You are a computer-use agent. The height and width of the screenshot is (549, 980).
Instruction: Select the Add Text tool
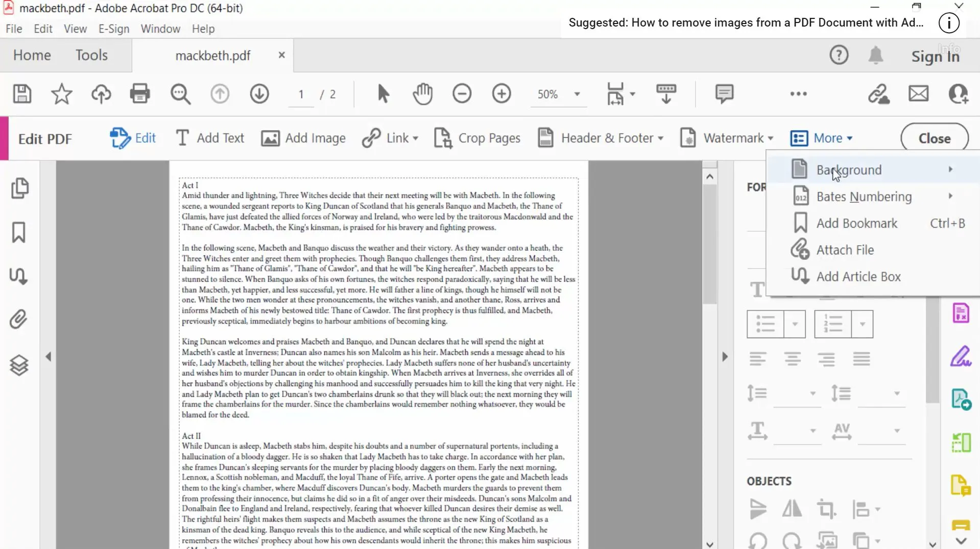[x=209, y=137]
